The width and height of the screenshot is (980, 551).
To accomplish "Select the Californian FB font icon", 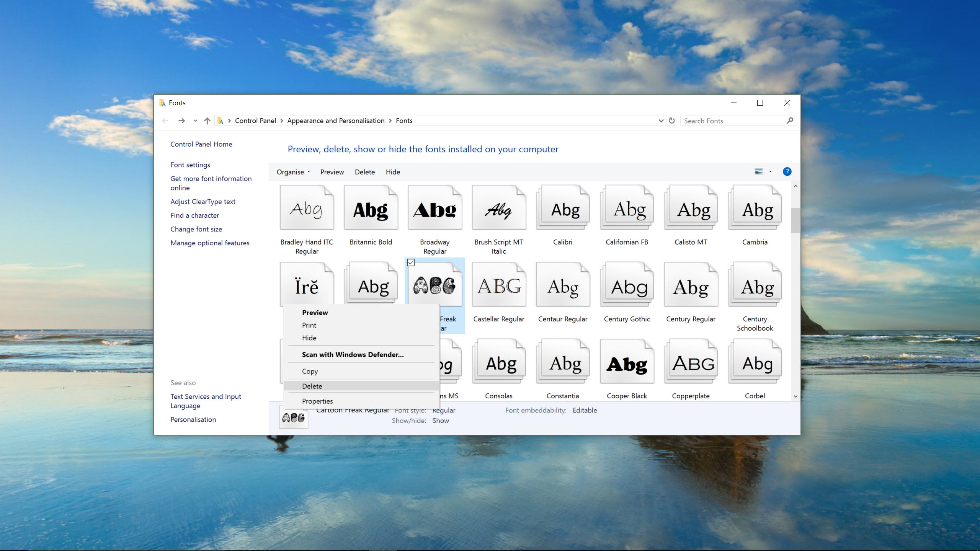I will 627,208.
